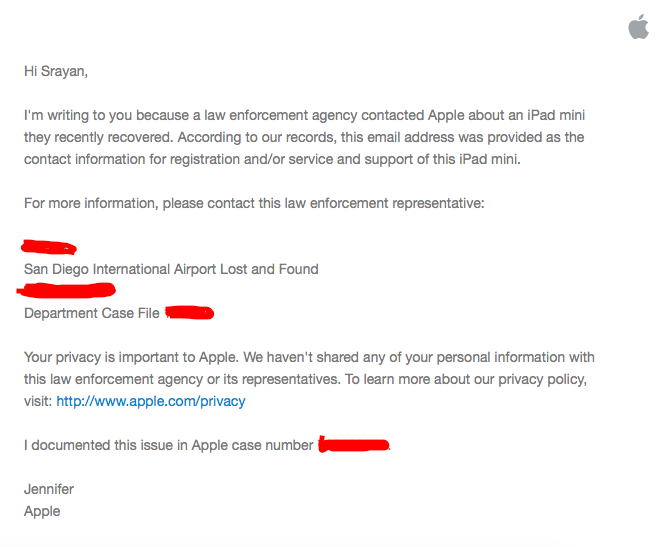Click the 'contact information for registration' line

point(272,159)
